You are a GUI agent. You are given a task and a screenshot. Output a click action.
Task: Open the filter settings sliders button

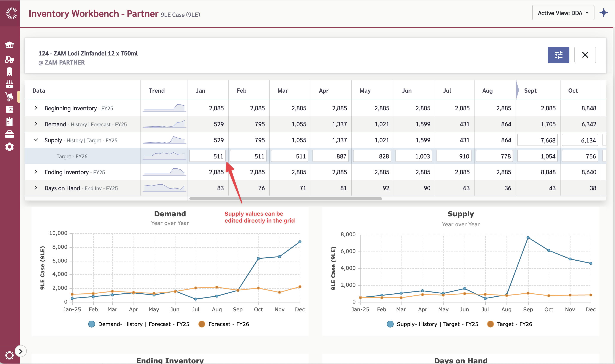(558, 55)
